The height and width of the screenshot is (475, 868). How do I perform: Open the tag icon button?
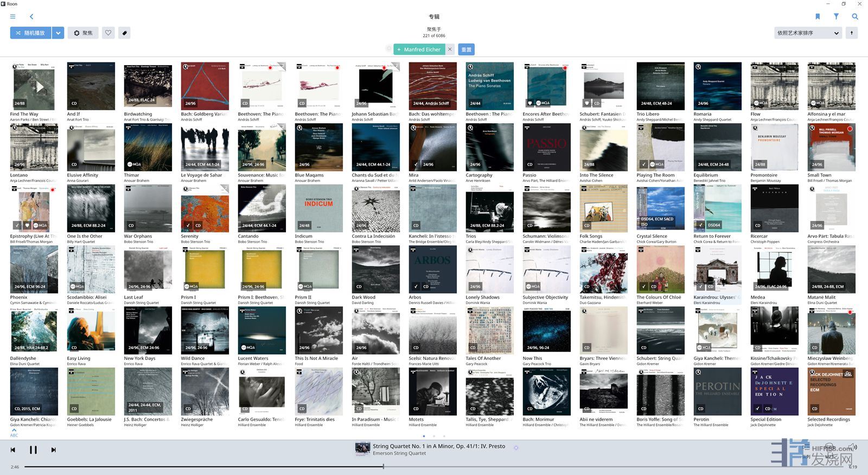pos(125,33)
